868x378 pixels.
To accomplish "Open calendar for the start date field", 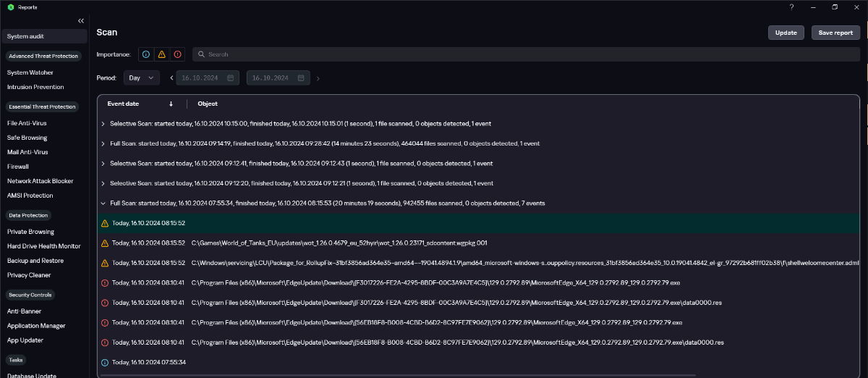I will click(230, 77).
